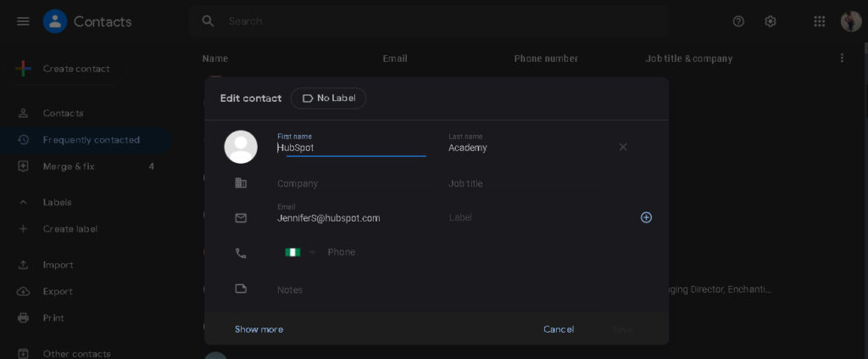Click the Job title & company header
The height and width of the screenshot is (359, 868).
pyautogui.click(x=688, y=59)
